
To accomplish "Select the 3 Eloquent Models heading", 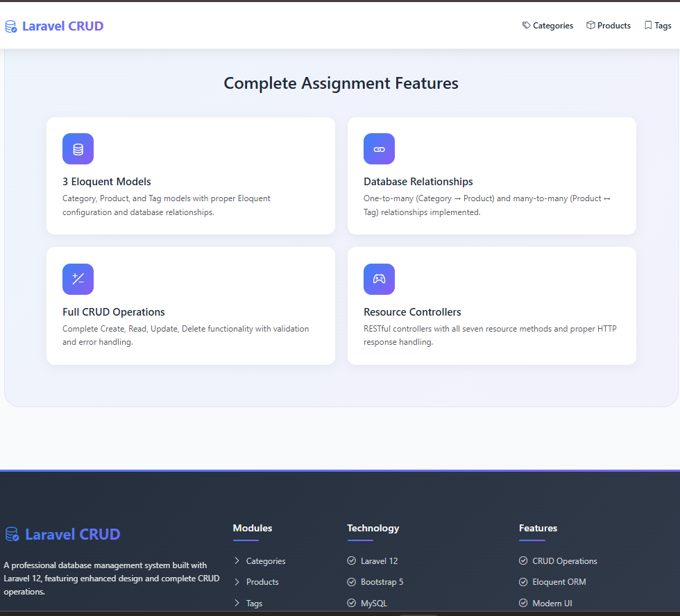I will click(x=107, y=182).
